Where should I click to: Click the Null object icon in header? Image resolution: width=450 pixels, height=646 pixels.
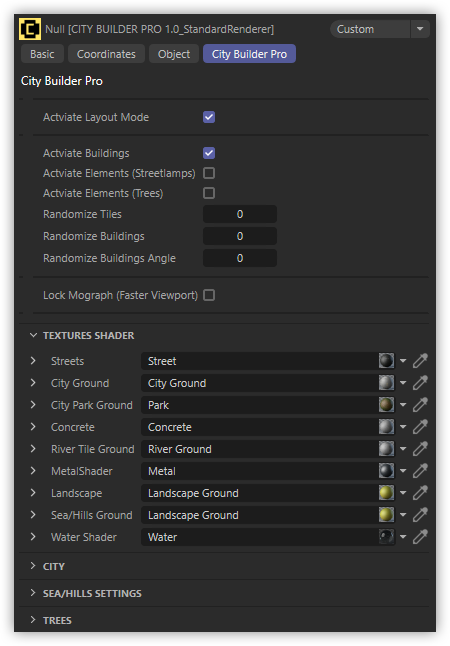pos(30,29)
